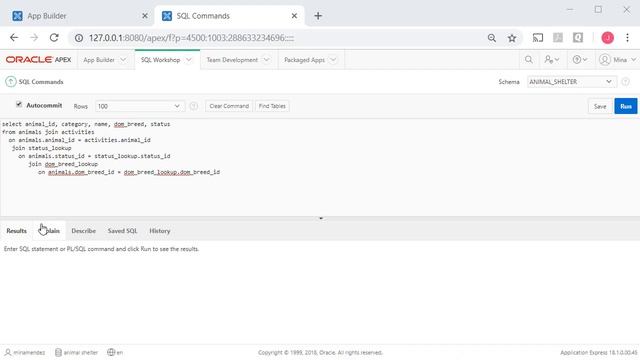Reload the page
Screen dimensions: 640x360
[x=54, y=38]
